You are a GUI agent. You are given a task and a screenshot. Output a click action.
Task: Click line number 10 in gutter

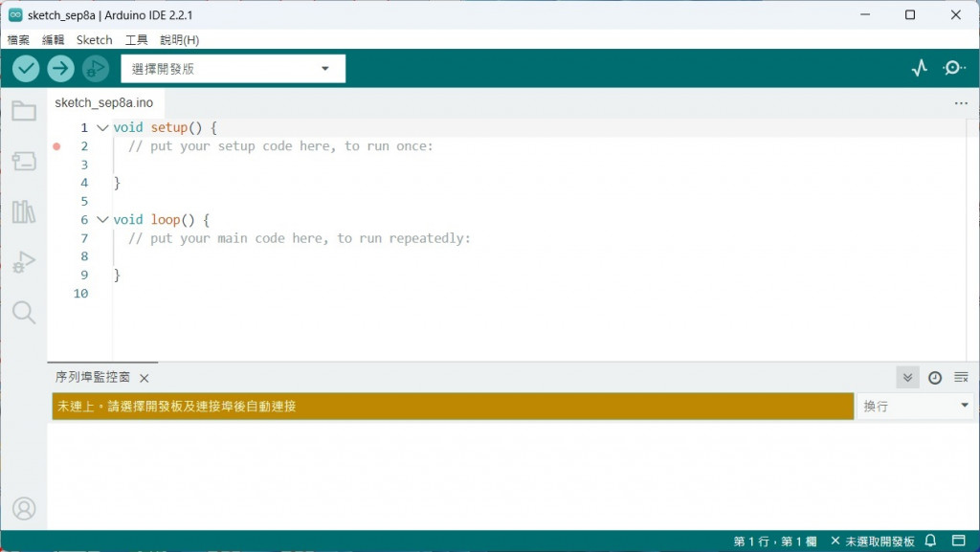click(x=80, y=294)
